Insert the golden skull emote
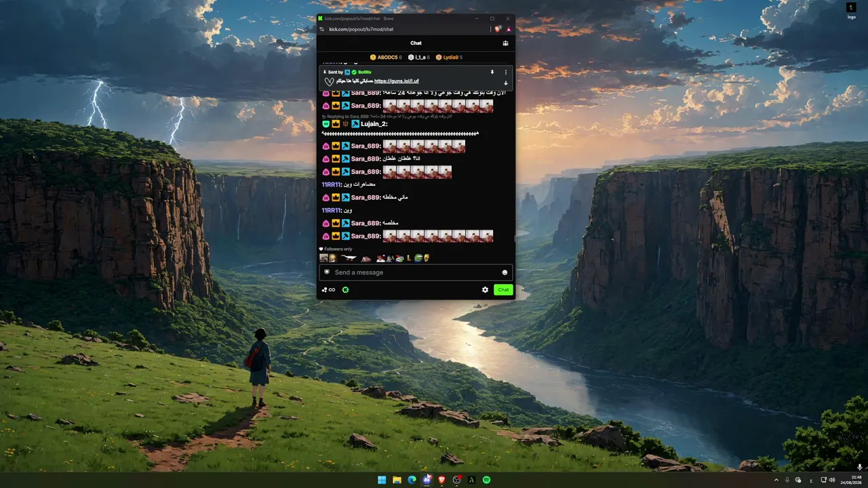 427,258
